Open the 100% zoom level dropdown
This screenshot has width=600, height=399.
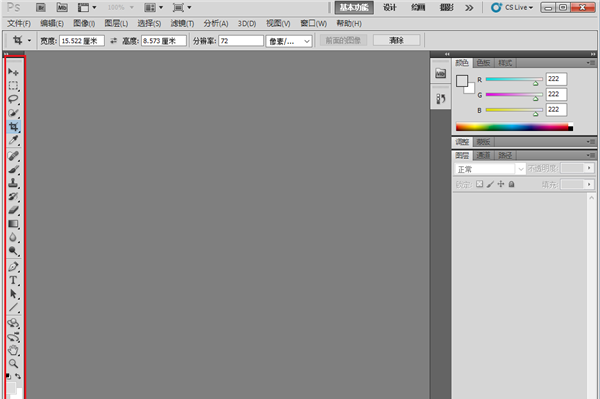tap(121, 7)
